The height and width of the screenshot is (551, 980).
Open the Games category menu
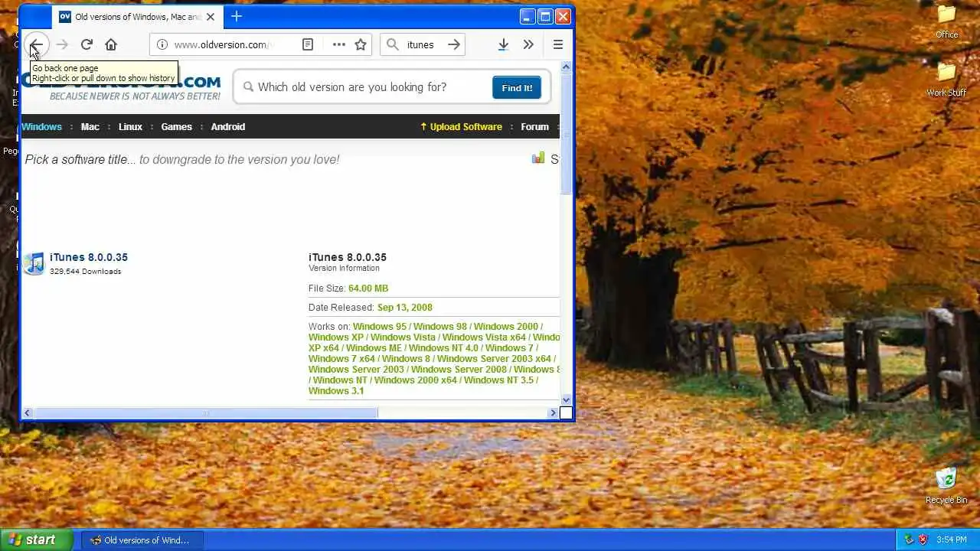176,127
